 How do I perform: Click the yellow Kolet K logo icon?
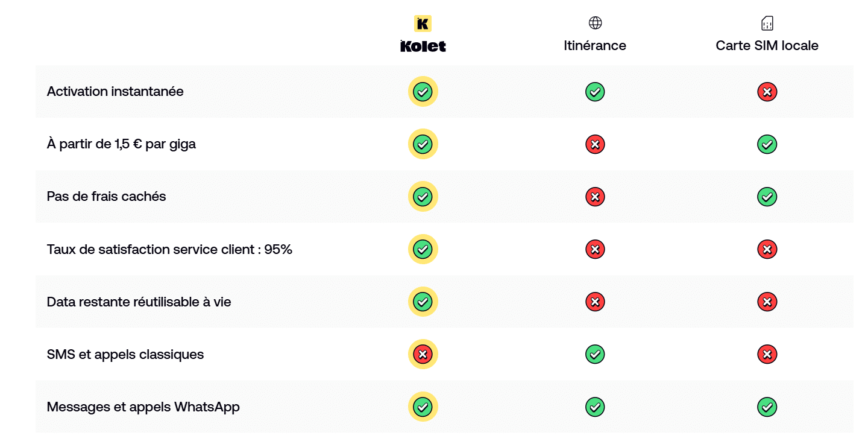(423, 24)
